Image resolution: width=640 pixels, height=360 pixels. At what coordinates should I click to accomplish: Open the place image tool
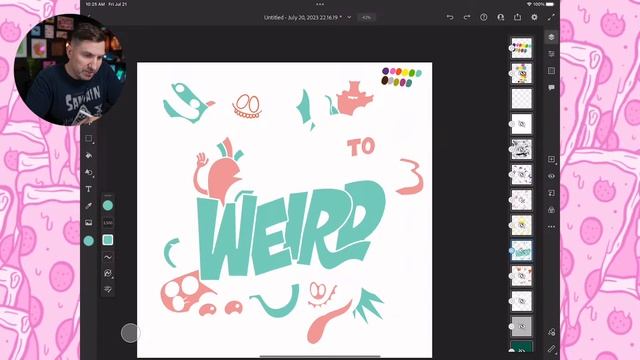[x=89, y=222]
